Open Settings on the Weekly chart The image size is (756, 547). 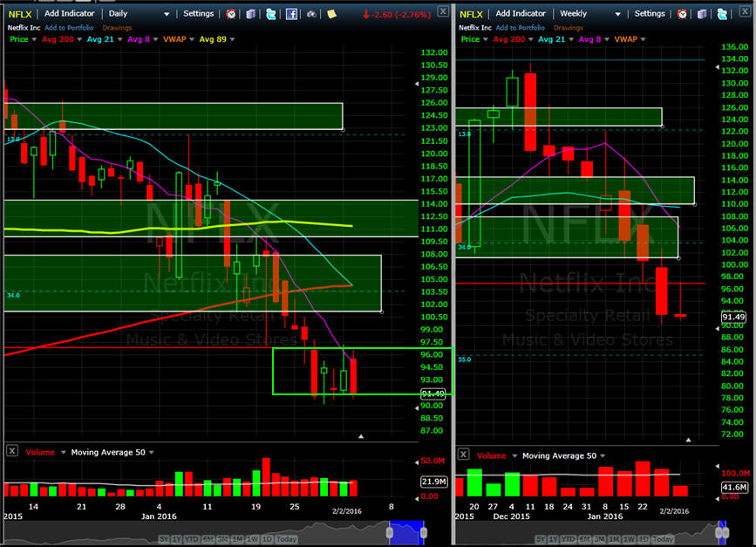(x=650, y=14)
